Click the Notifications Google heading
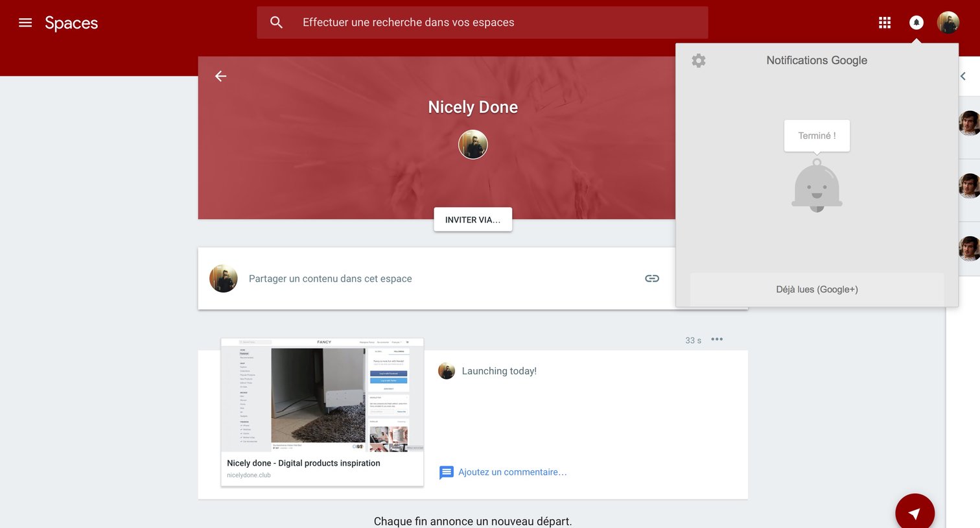The image size is (980, 528). point(817,60)
